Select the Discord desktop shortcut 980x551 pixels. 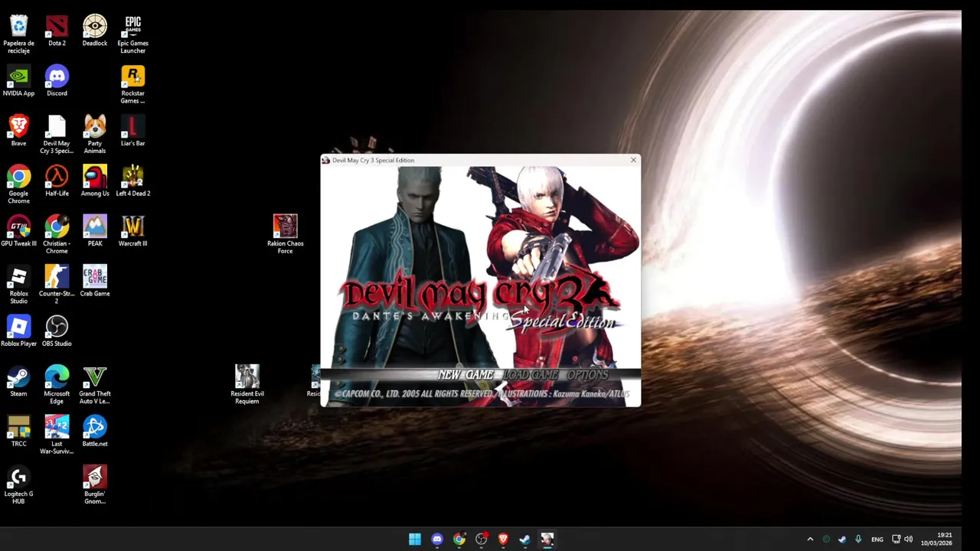pyautogui.click(x=57, y=81)
